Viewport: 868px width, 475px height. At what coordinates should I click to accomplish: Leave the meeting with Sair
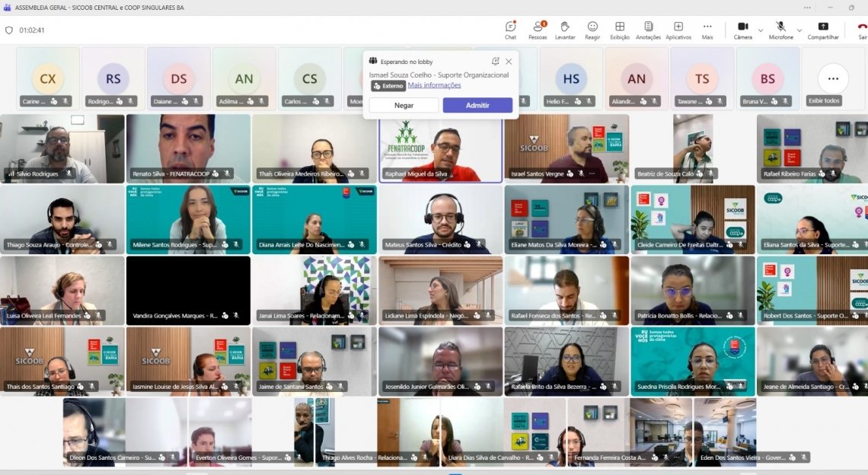point(862,30)
